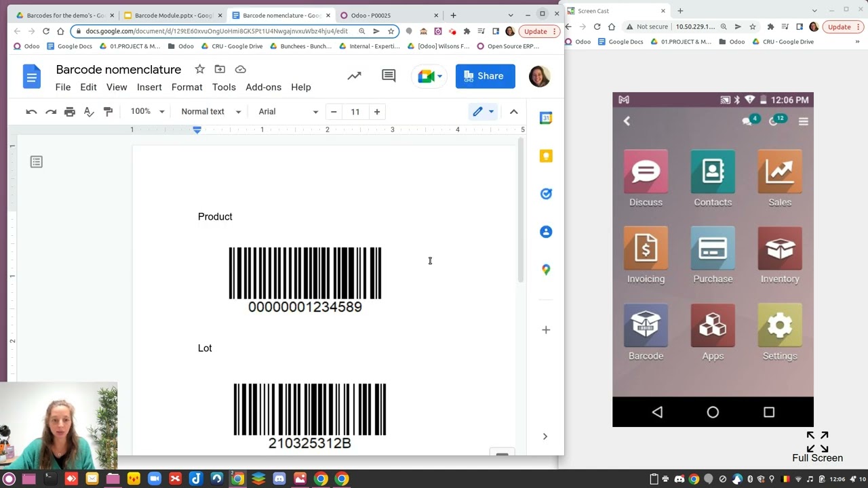The image size is (868, 488).
Task: Open the Barcode app icon
Action: coord(646,326)
